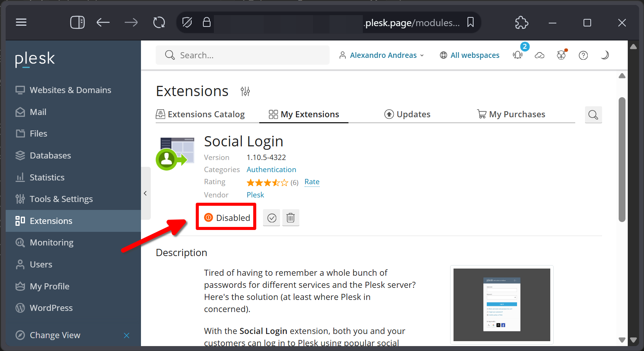Toggle the browser sidebar panel icon
This screenshot has width=644, height=351.
(77, 22)
